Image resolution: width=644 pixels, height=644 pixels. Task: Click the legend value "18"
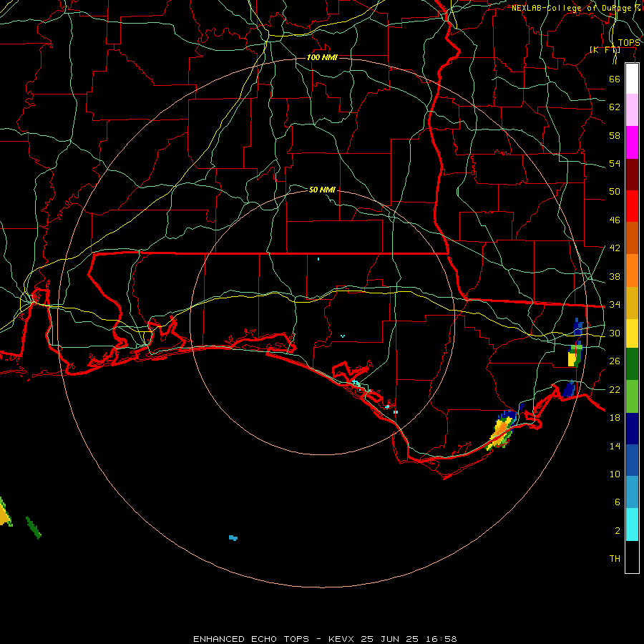(x=615, y=418)
